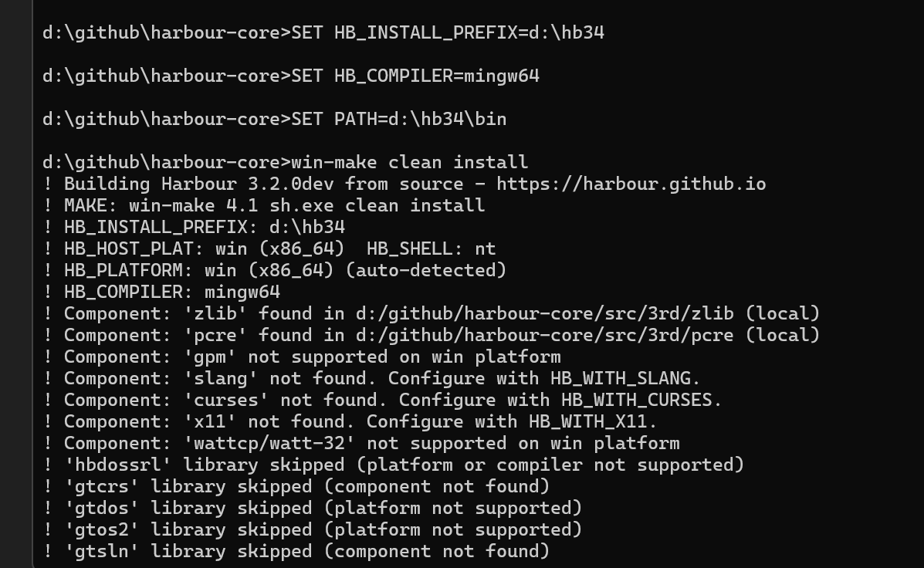
Task: Click the 'gpm' not supported line
Action: (x=312, y=357)
